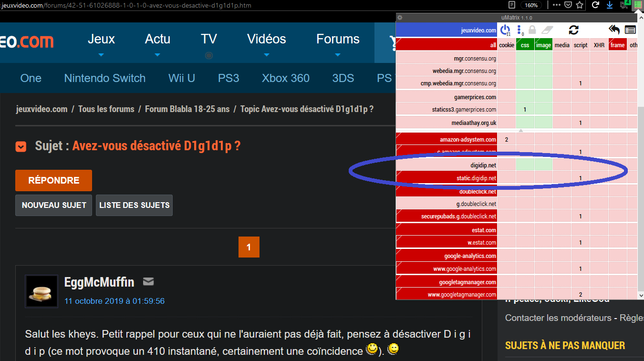Select the PS3 platform tab

(229, 78)
